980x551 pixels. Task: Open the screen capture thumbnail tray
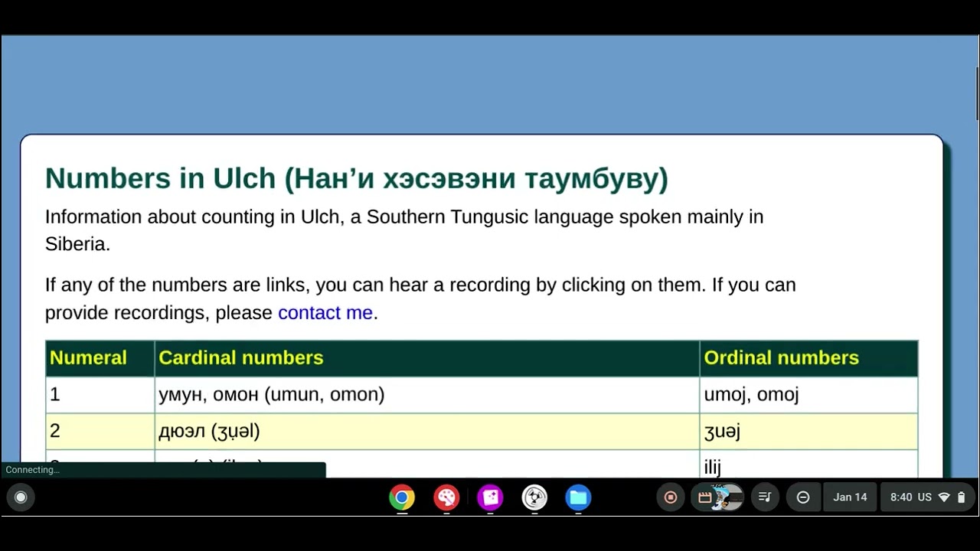pyautogui.click(x=717, y=497)
